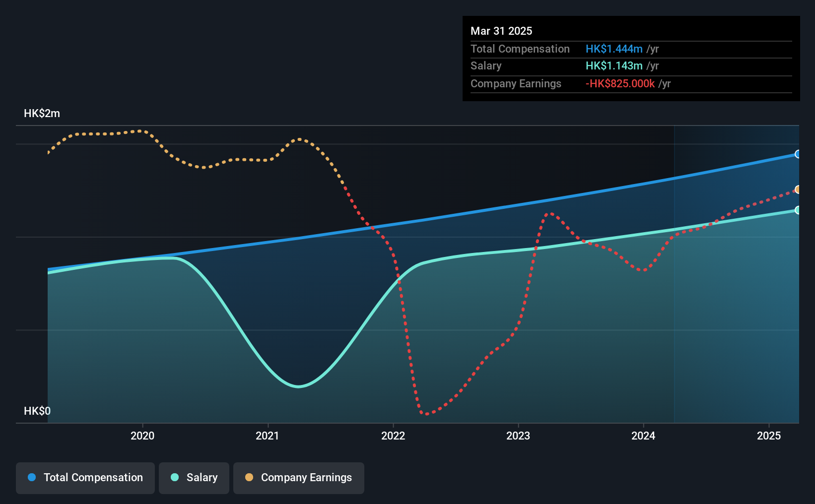815x504 pixels.
Task: Toggle the Company Earnings legend button
Action: 299,478
